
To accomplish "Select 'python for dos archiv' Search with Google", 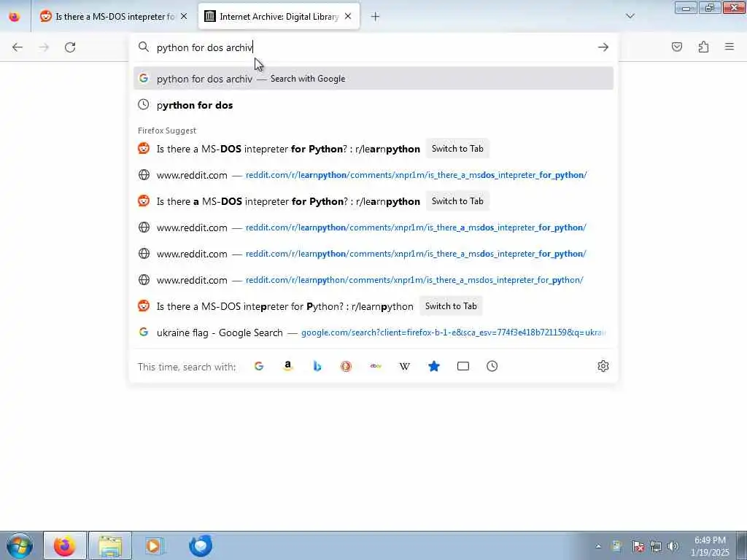I will coord(373,79).
